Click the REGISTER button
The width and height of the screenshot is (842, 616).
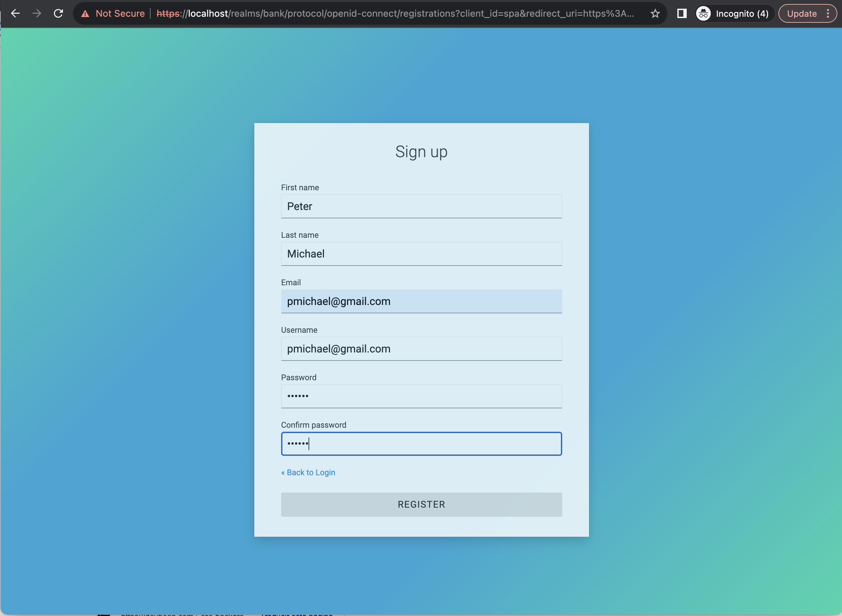[x=421, y=504]
